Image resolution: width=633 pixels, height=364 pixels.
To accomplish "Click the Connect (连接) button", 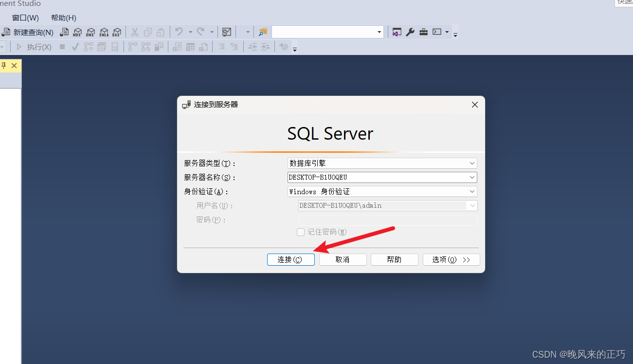I will point(290,259).
